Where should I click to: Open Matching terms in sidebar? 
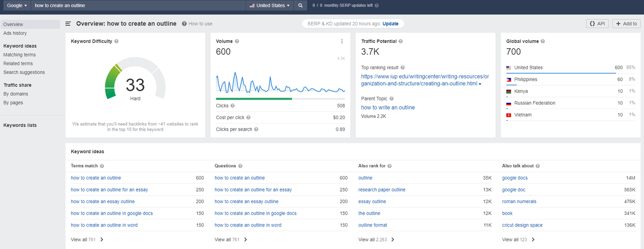coord(19,55)
